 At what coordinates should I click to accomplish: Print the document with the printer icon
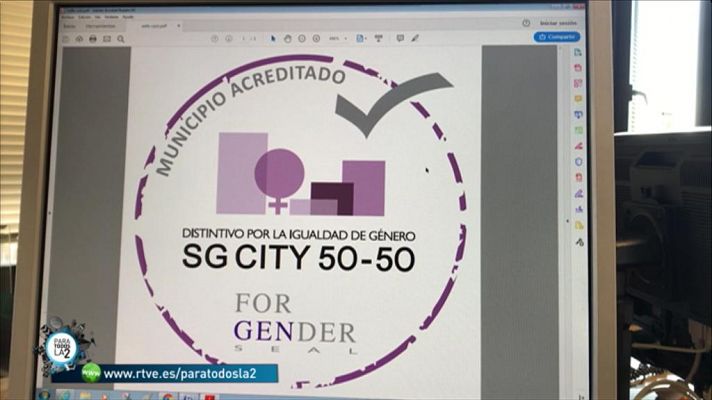click(x=93, y=40)
